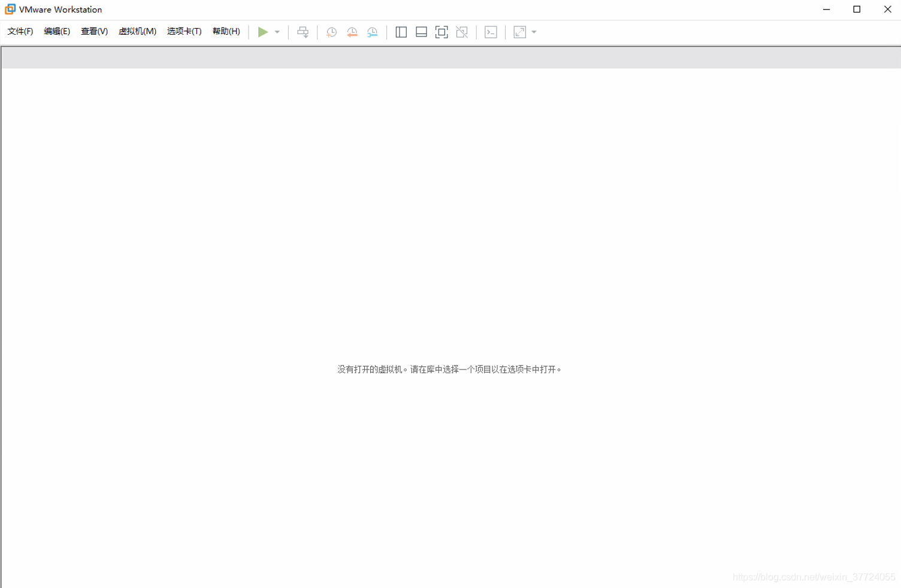901x588 pixels.
Task: Click the stretch guest display icon
Action: [520, 32]
